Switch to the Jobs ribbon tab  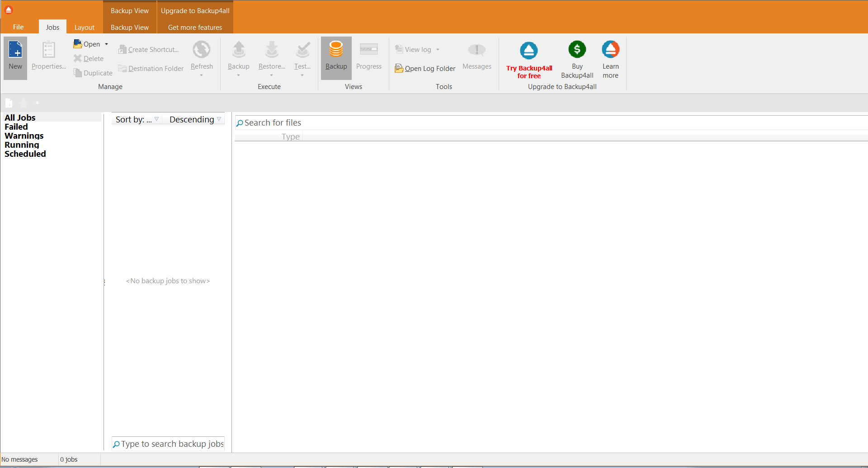pyautogui.click(x=52, y=27)
